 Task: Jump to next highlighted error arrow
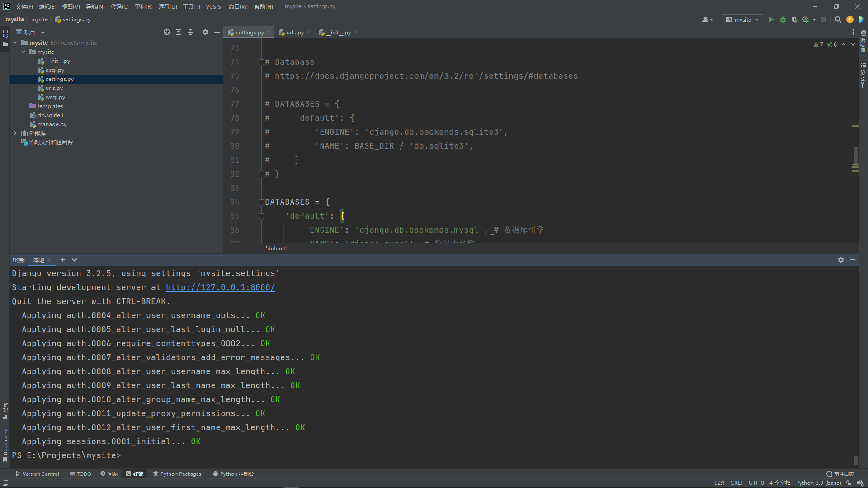click(x=853, y=44)
